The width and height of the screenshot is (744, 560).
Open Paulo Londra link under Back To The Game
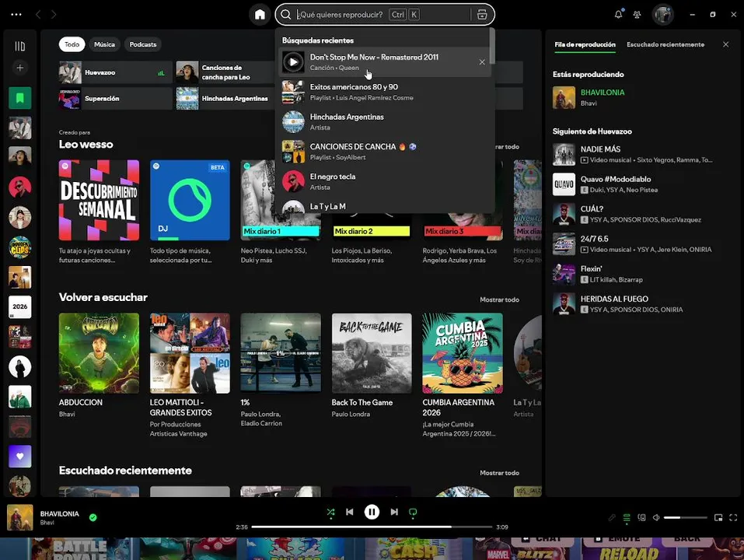coord(351,414)
